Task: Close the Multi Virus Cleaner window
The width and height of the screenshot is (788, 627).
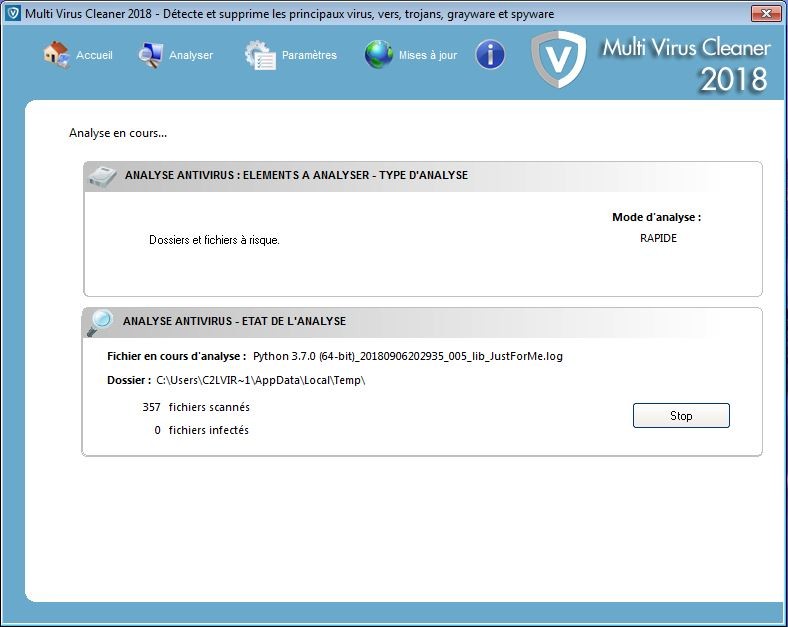Action: (x=766, y=13)
